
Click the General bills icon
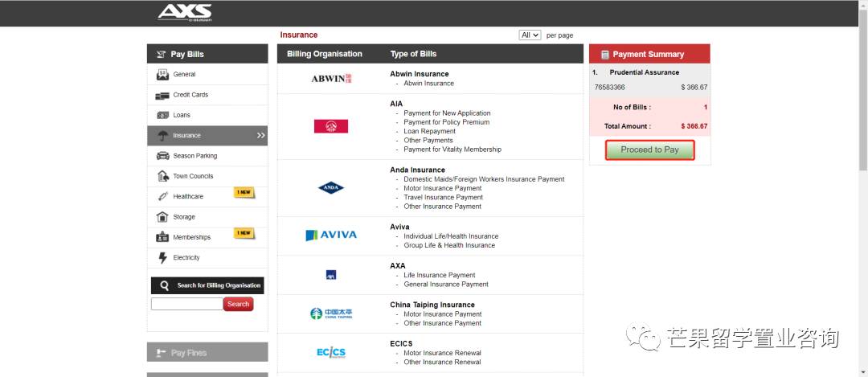162,75
